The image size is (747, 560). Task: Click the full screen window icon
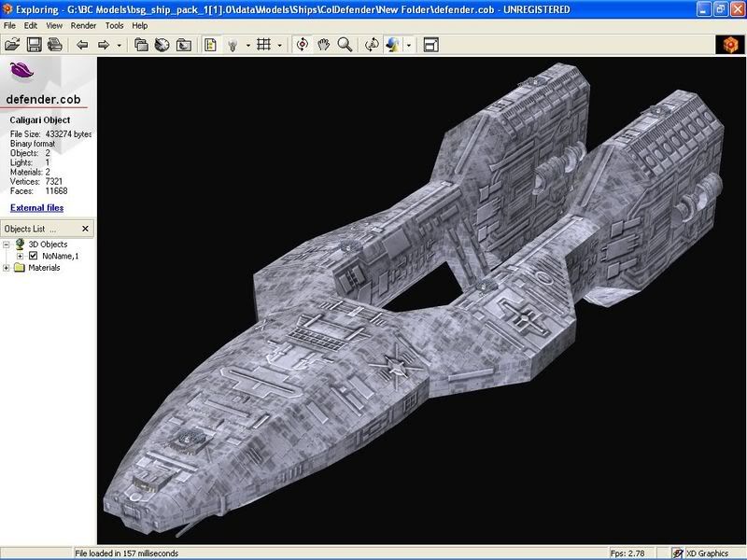coord(431,45)
